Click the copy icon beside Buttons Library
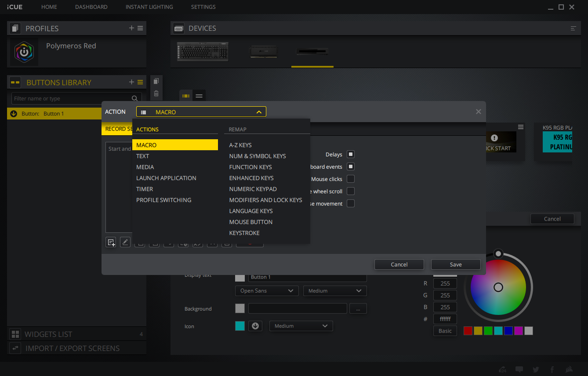588x376 pixels. click(156, 81)
